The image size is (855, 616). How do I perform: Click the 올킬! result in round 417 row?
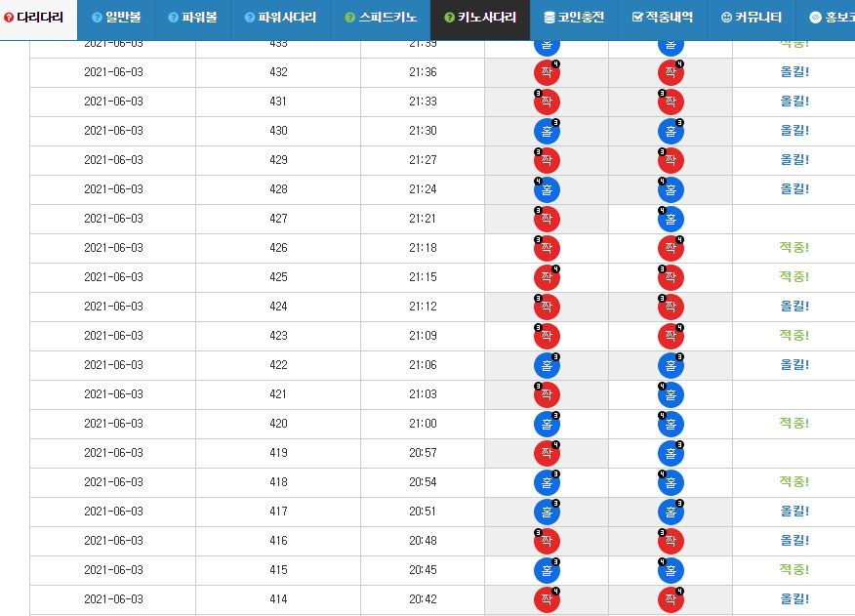[x=794, y=512]
